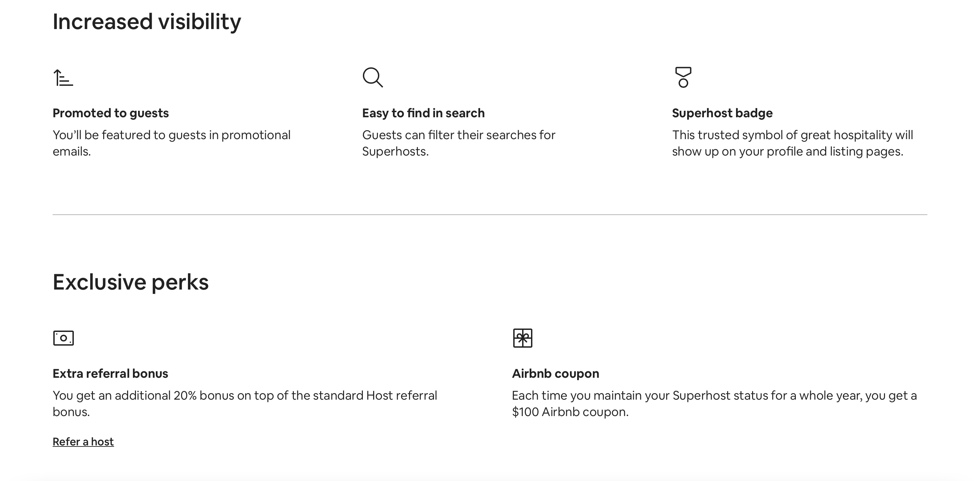Click the Promoted to guests title
This screenshot has width=980, height=481.
pyautogui.click(x=111, y=112)
